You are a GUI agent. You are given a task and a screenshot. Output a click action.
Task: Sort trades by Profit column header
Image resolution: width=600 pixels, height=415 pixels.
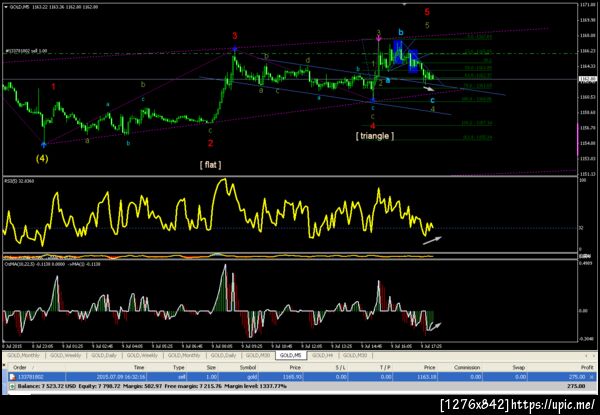[587, 367]
